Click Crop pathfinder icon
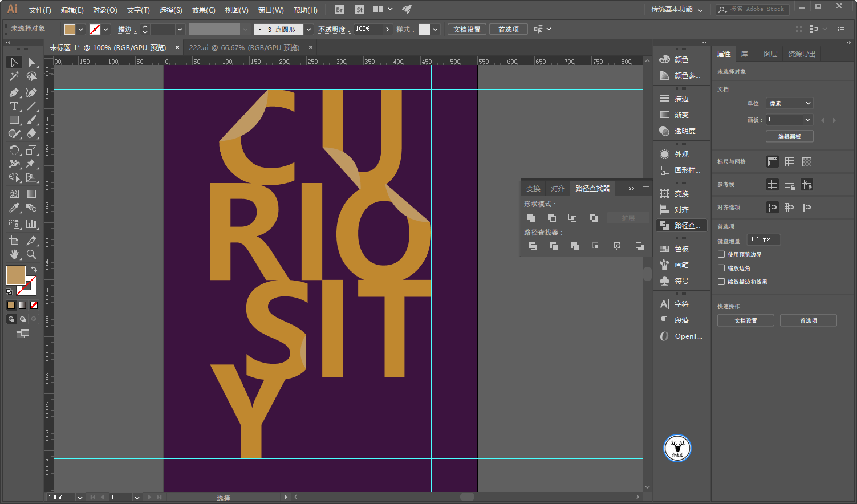Viewport: 857px width, 504px height. pos(596,246)
